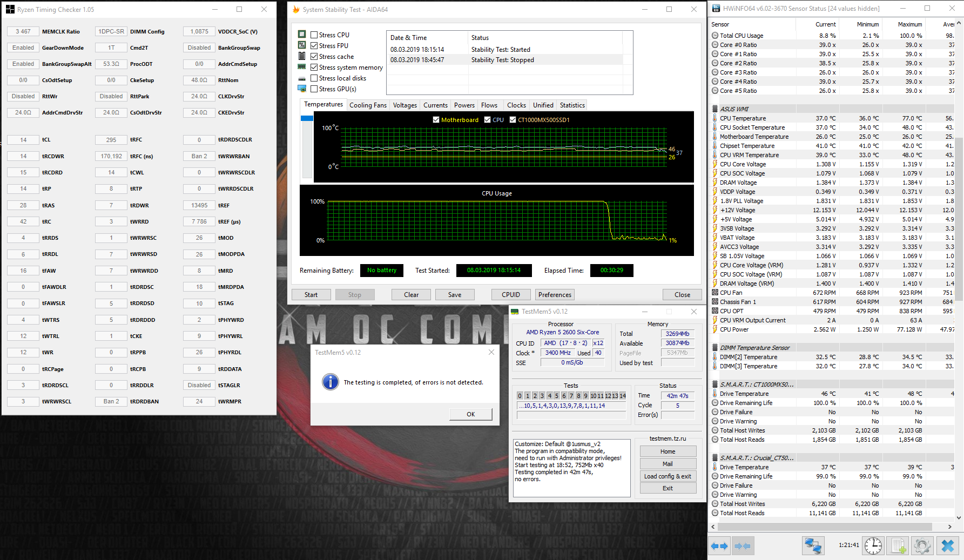The height and width of the screenshot is (560, 964).
Task: Click lightning icon next to CPU Core Voltage
Action: pyautogui.click(x=715, y=164)
